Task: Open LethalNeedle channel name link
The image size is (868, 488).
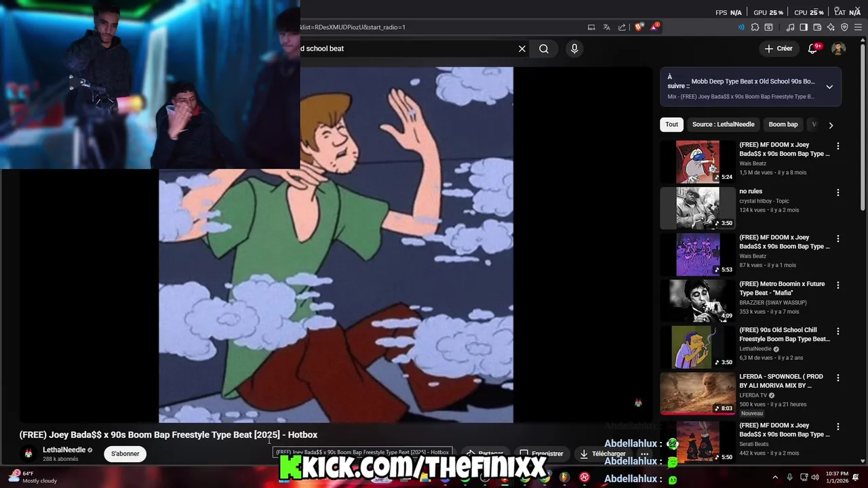Action: (64, 449)
